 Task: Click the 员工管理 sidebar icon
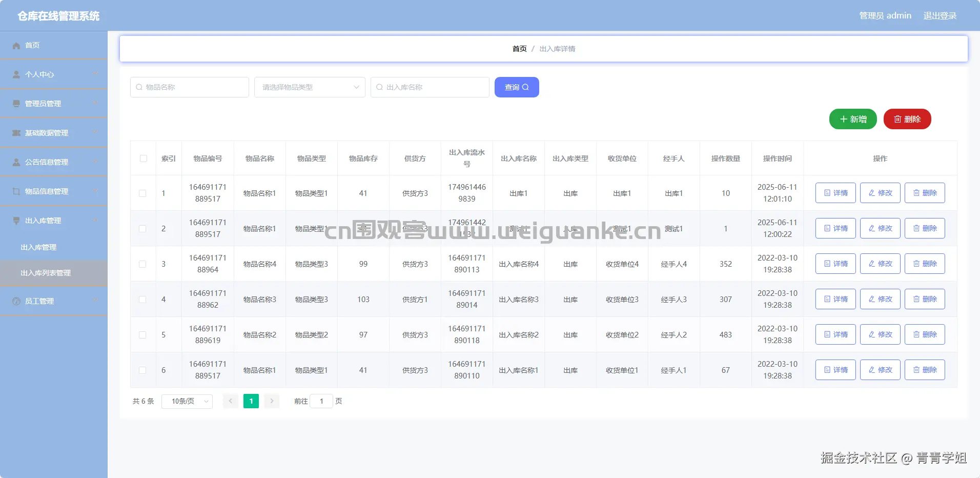coord(16,302)
